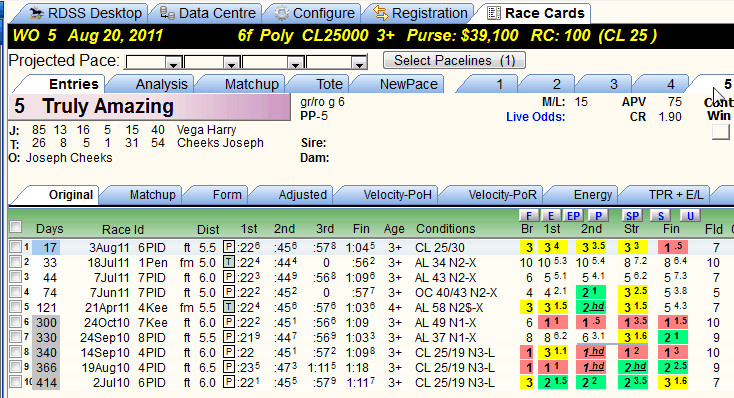Click the database icon on Data Centre tab
This screenshot has width=734, height=398.
(167, 13)
